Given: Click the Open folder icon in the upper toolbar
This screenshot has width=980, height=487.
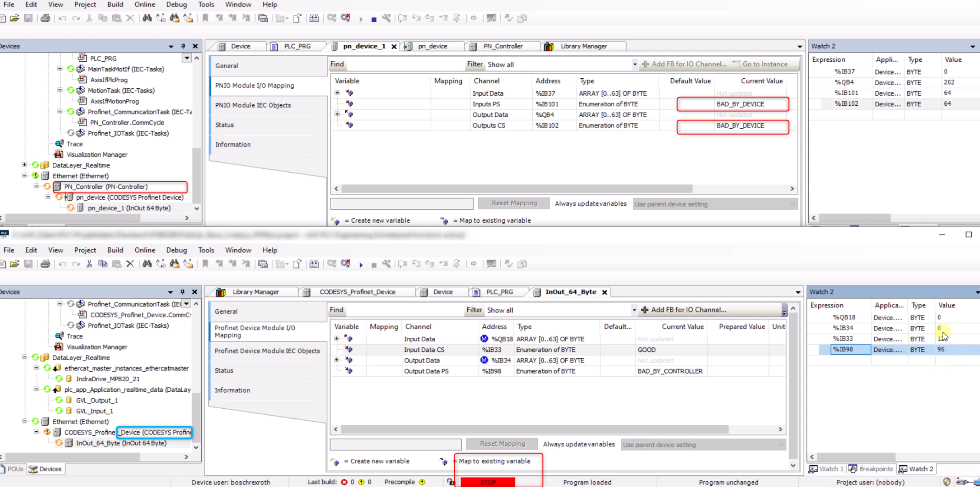Looking at the screenshot, I should tap(14, 18).
